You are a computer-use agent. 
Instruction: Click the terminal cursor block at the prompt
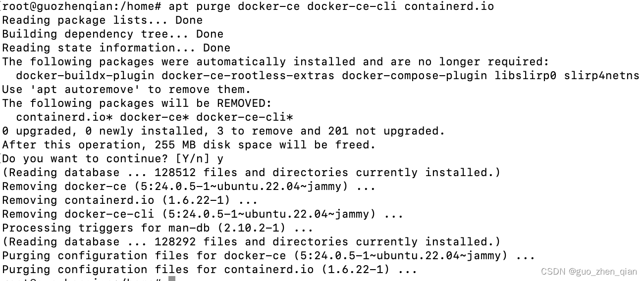click(x=172, y=279)
